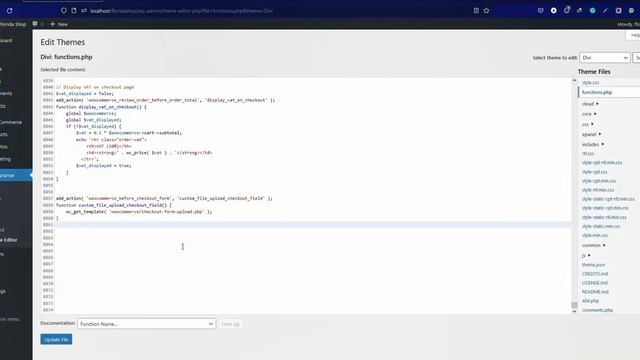Viewport: 640px width, 360px height.
Task: Expand the includes folder
Action: click(593, 144)
